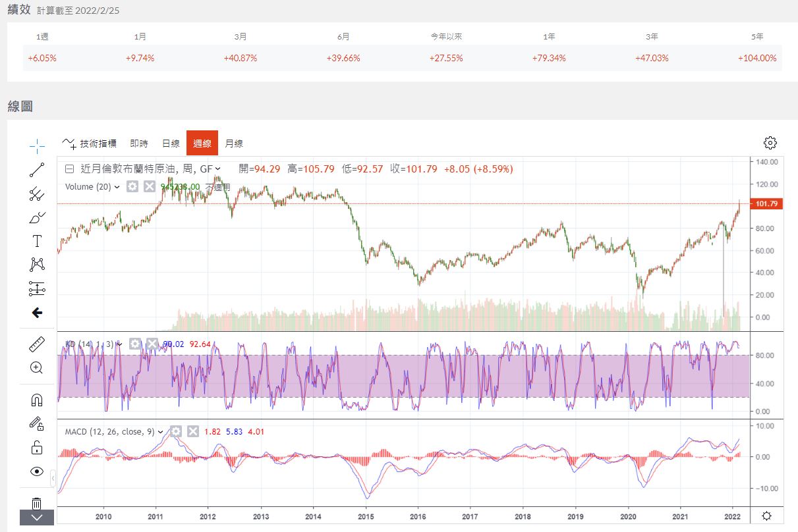Select the crosshair cursor tool
Screen dimensions: 798x532
click(x=37, y=146)
